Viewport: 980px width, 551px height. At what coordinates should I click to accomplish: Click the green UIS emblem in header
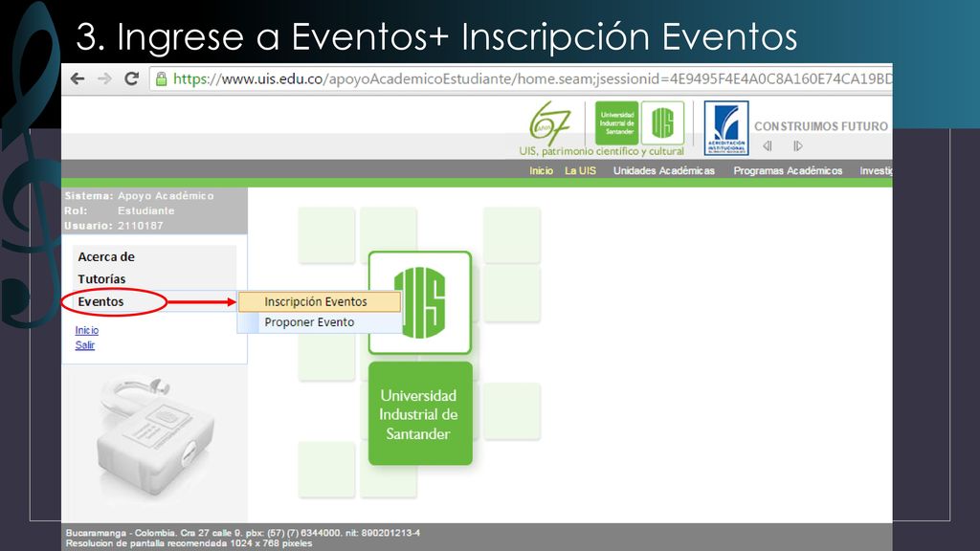click(x=662, y=123)
